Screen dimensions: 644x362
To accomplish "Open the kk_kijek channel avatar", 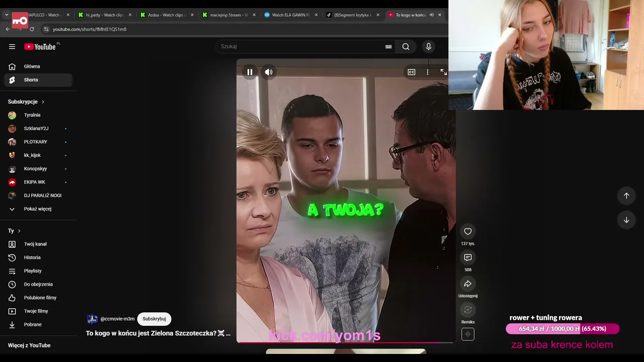I will click(12, 155).
